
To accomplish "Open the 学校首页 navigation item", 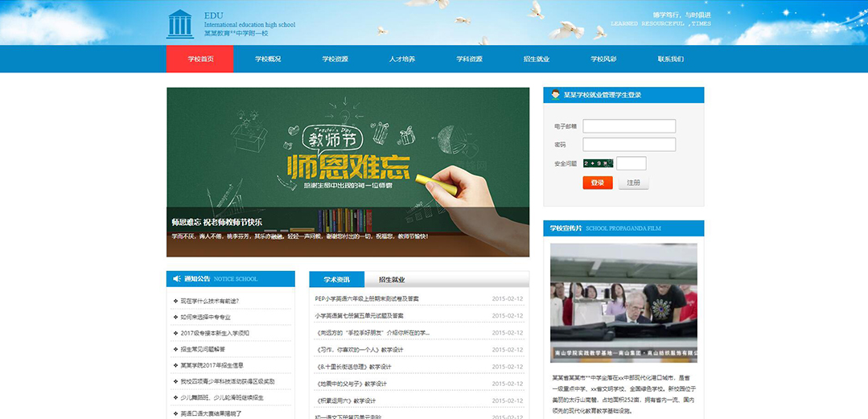I will 200,59.
